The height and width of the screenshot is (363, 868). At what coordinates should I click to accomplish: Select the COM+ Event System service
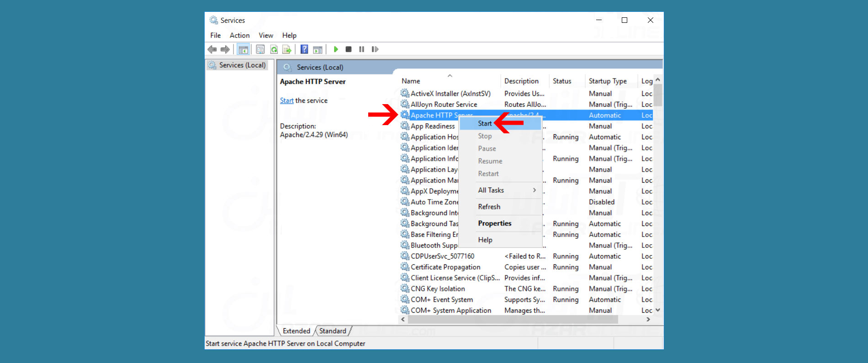click(x=525, y=300)
